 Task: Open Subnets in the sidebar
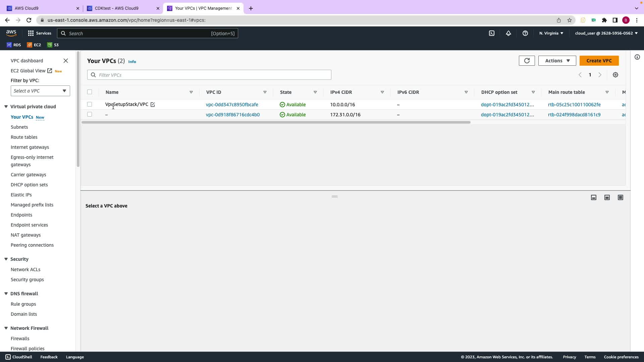coord(19,127)
